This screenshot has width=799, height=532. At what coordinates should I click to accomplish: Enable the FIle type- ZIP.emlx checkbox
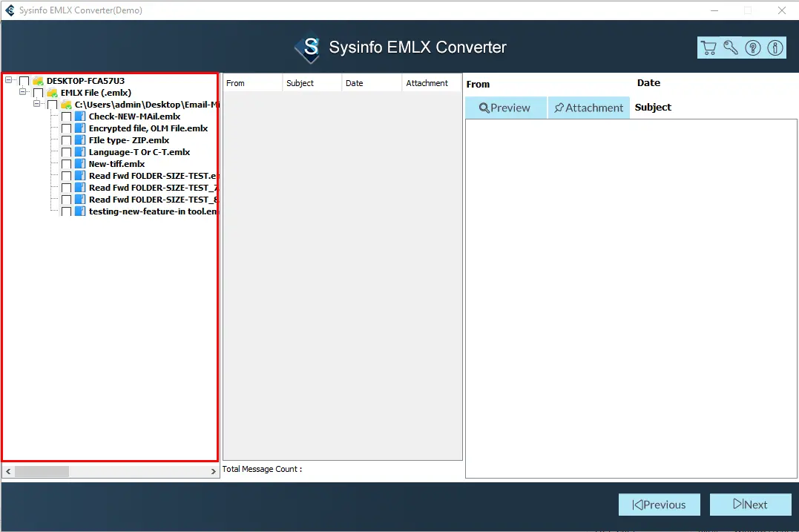tap(66, 141)
